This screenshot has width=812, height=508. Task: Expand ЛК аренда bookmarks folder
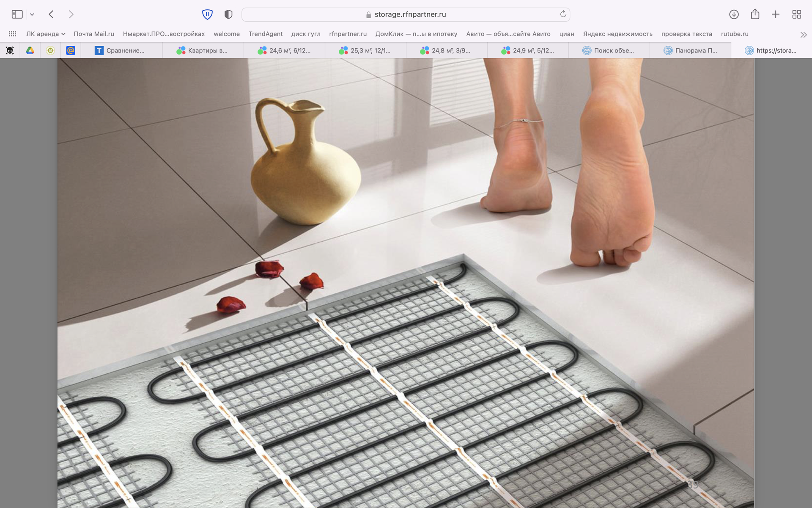[x=46, y=34]
